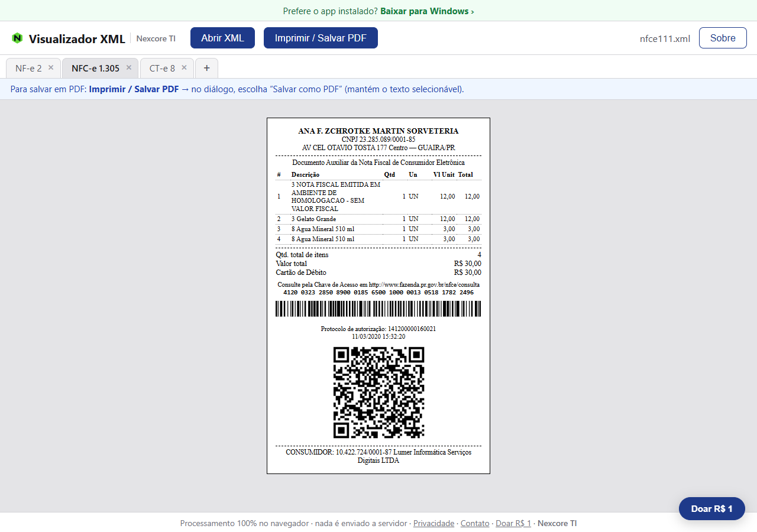The width and height of the screenshot is (757, 532).
Task: Click the NOTA FISCAL EMITIDA EM HOMOLOGACAO description
Action: (336, 196)
